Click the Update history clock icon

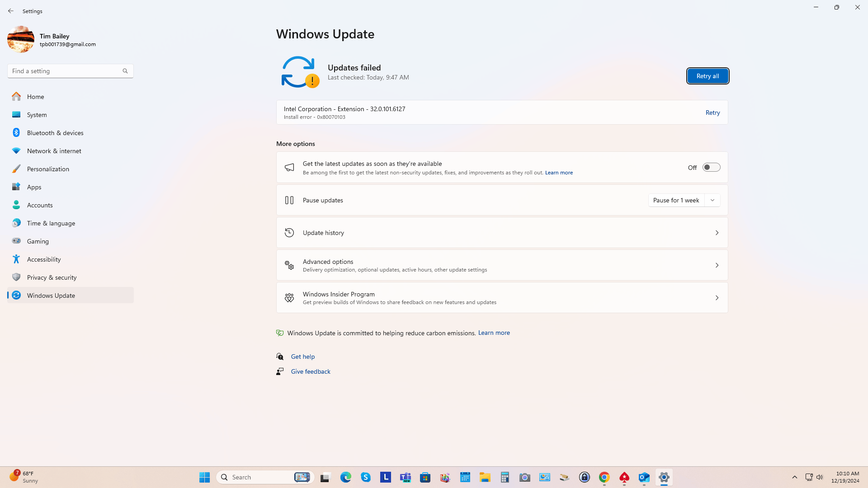coord(289,233)
